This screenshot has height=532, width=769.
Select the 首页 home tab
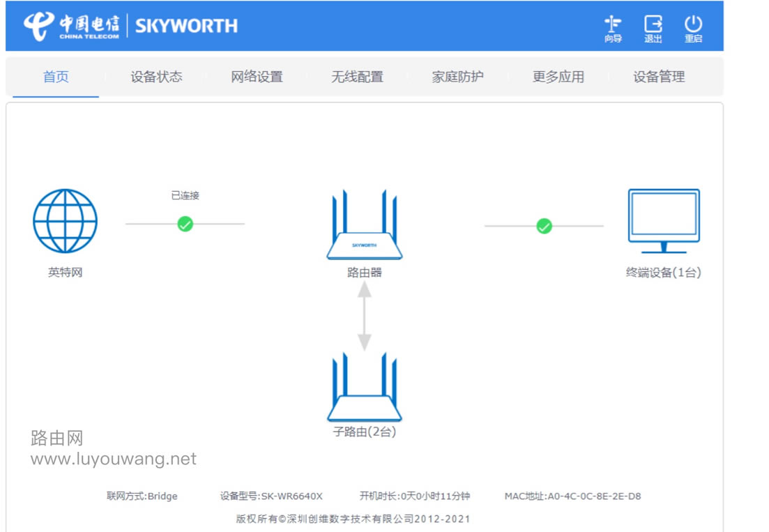(55, 77)
